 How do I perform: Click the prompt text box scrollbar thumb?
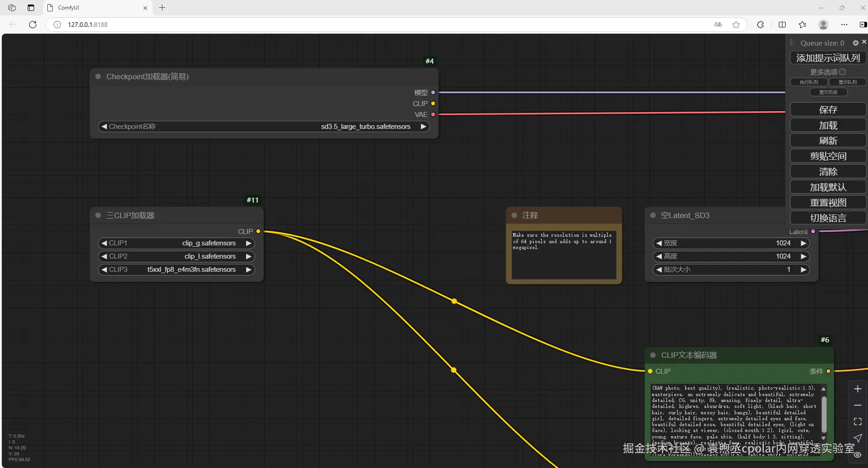coord(823,414)
